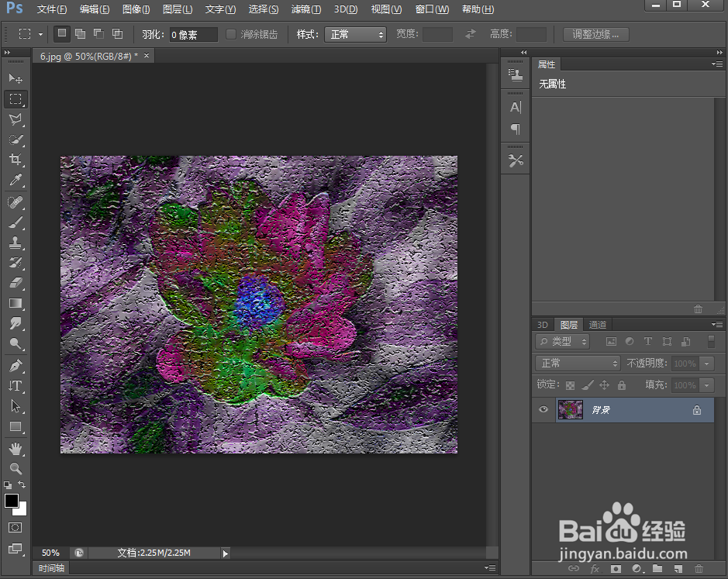
Task: Create a new layer
Action: tap(678, 568)
